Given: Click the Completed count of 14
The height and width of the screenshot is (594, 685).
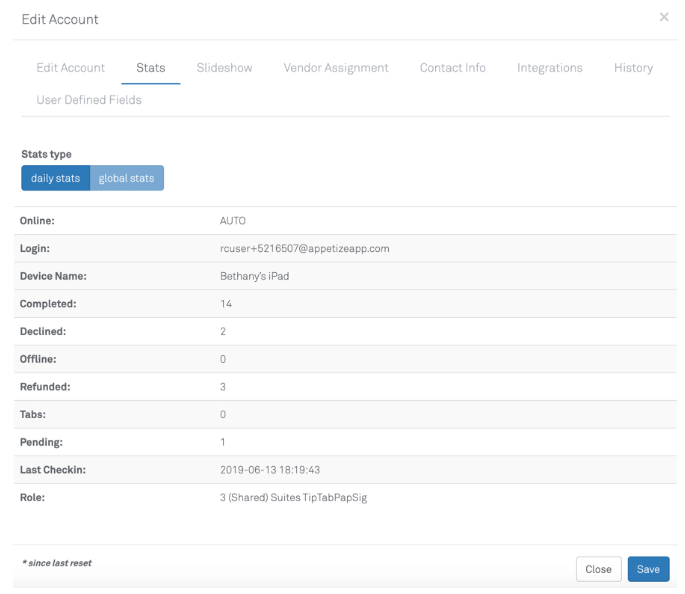Looking at the screenshot, I should [x=226, y=303].
